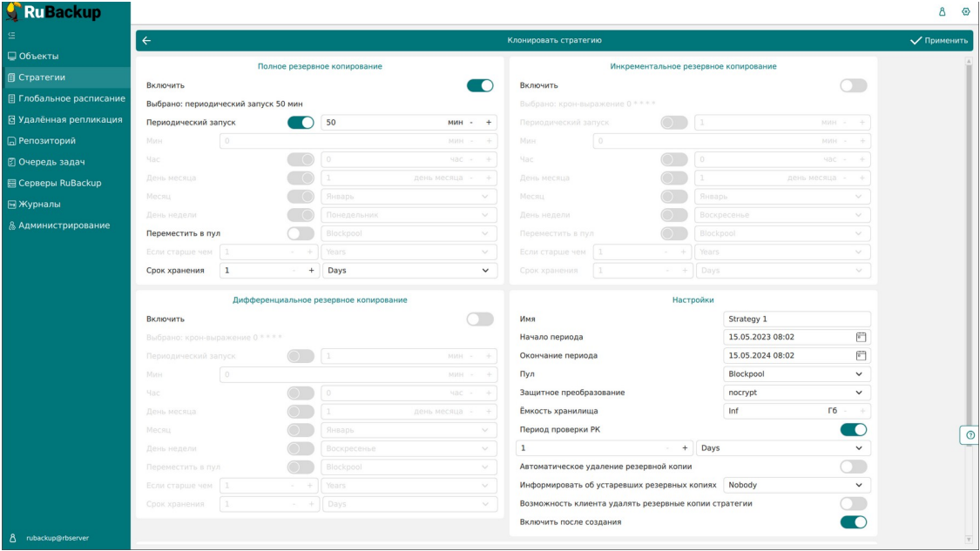Toggle Период проверки РК switch

(x=853, y=430)
